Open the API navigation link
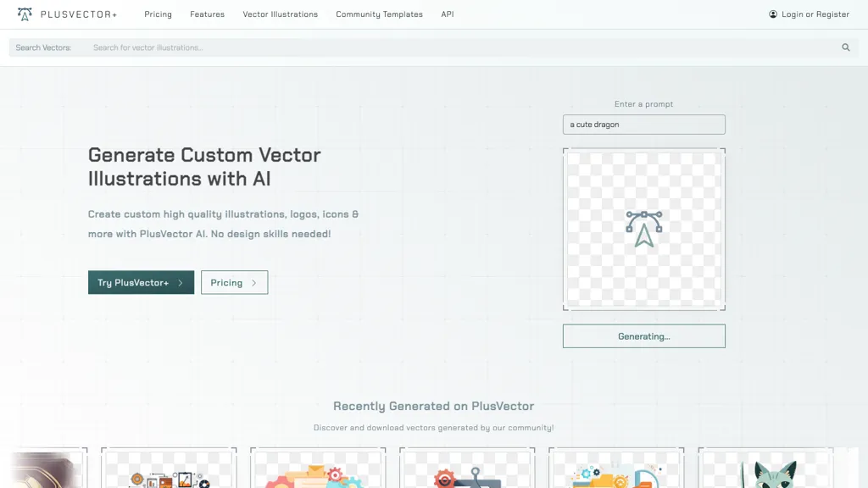Viewport: 868px width, 488px height. click(x=448, y=14)
